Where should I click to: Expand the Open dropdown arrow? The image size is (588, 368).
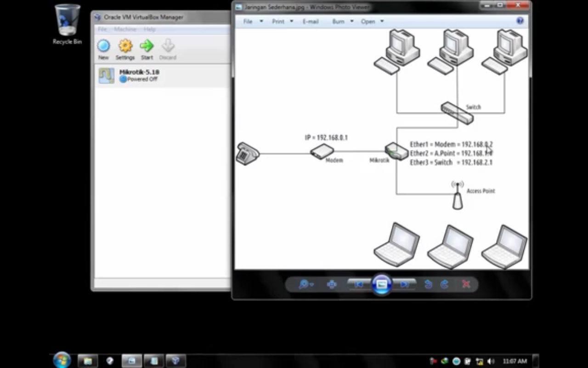tap(382, 21)
